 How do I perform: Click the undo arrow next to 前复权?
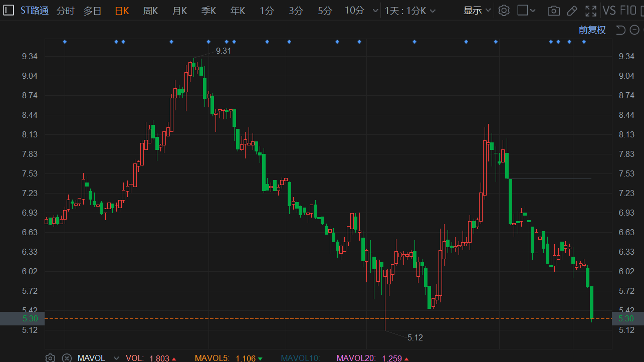(x=620, y=30)
